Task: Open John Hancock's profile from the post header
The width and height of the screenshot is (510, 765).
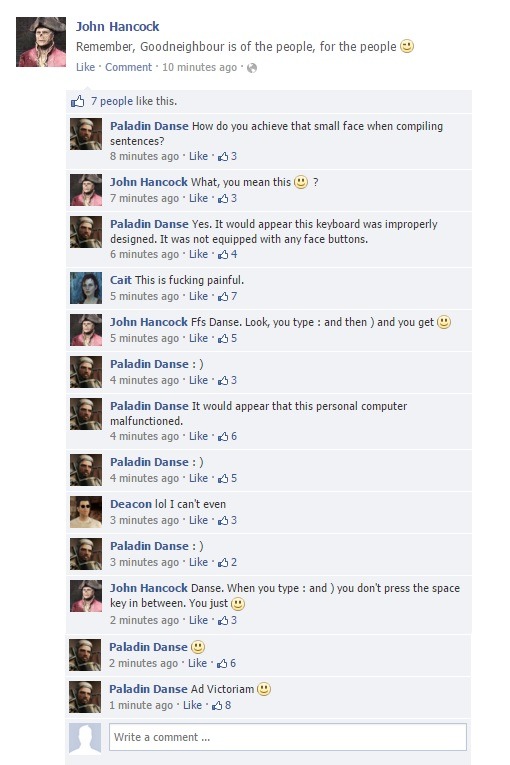Action: [118, 26]
